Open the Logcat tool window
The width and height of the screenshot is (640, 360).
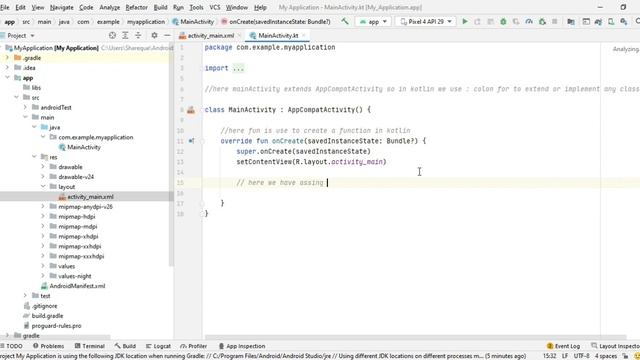pos(158,346)
